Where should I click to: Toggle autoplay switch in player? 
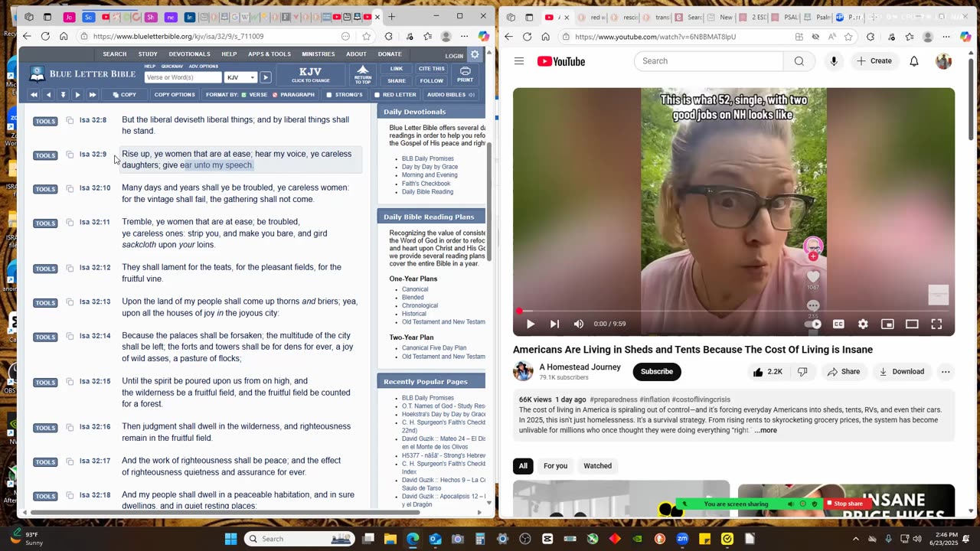[815, 324]
